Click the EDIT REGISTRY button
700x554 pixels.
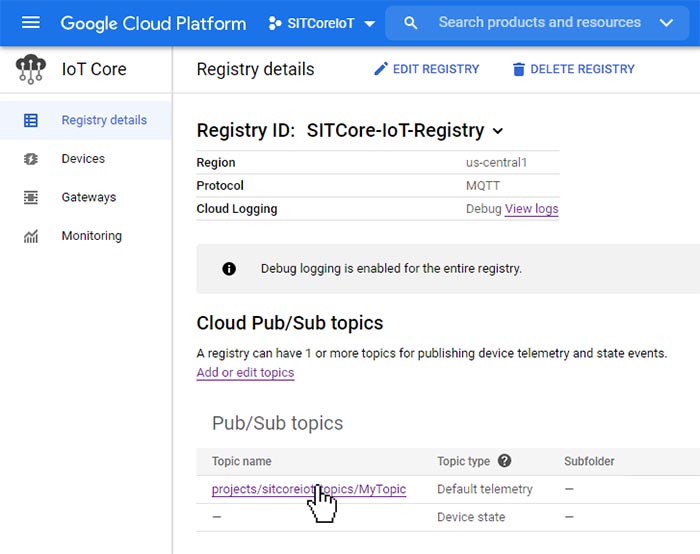click(426, 69)
